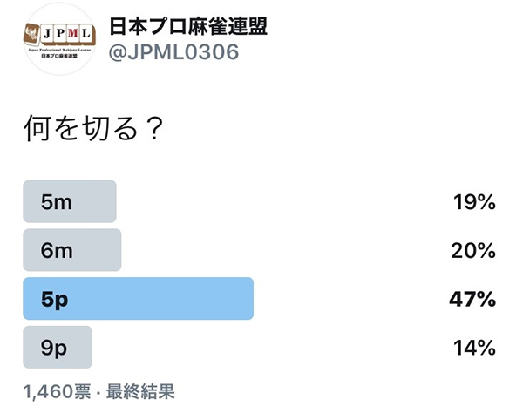Click the 何を切る？ poll question text
The image size is (523, 420).
coord(94,128)
